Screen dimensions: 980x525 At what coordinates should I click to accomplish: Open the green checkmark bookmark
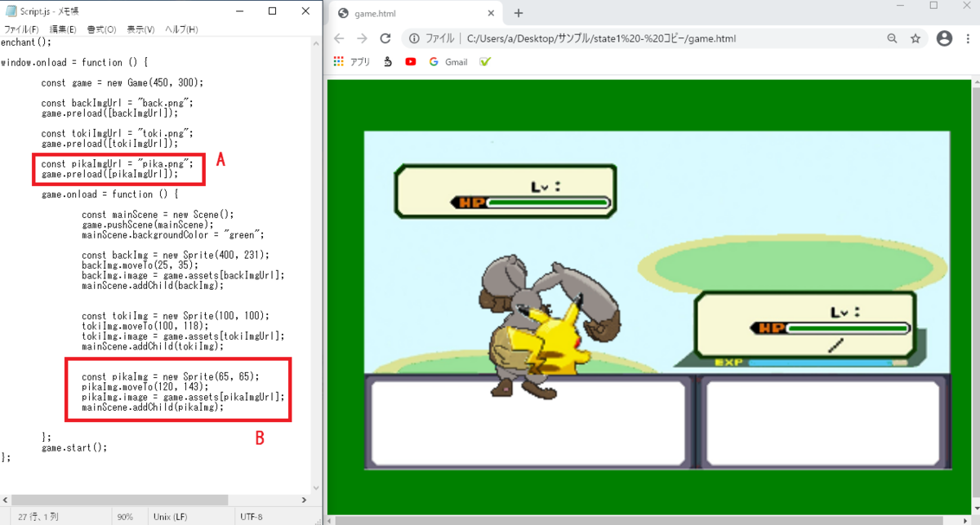485,61
